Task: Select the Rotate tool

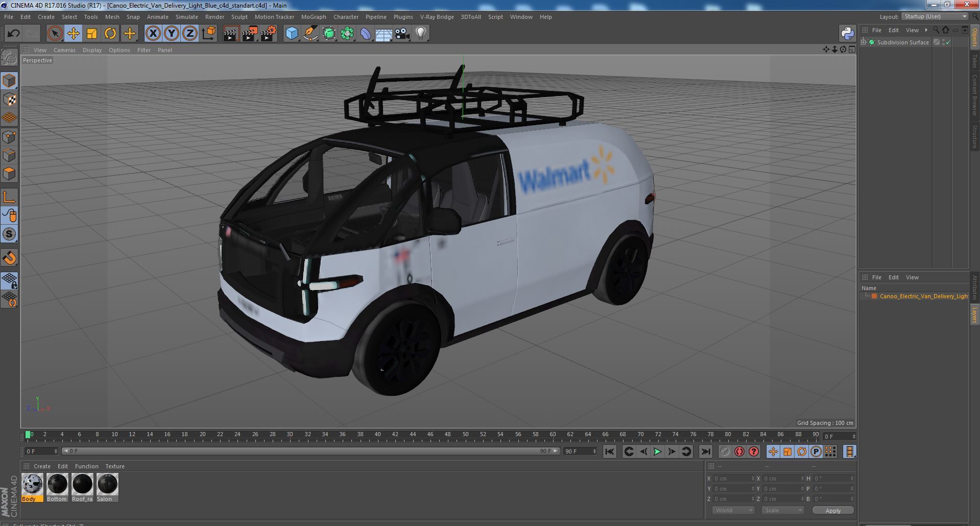Action: click(x=110, y=34)
